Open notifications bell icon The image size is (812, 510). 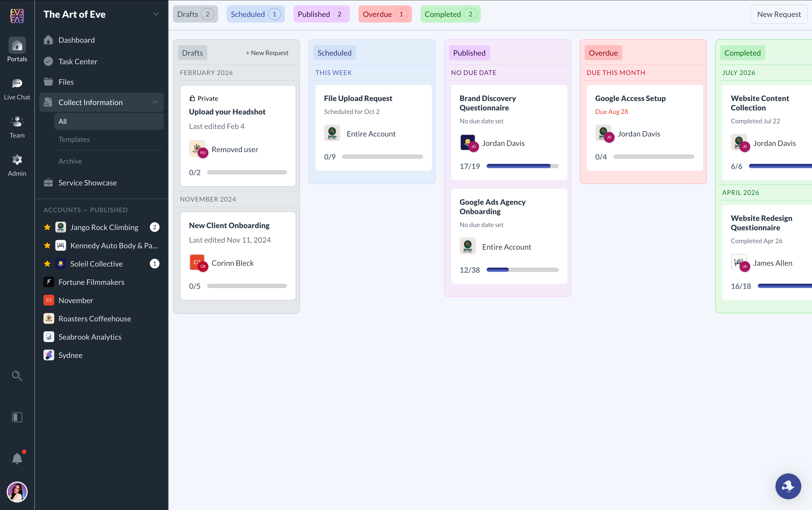click(x=17, y=458)
